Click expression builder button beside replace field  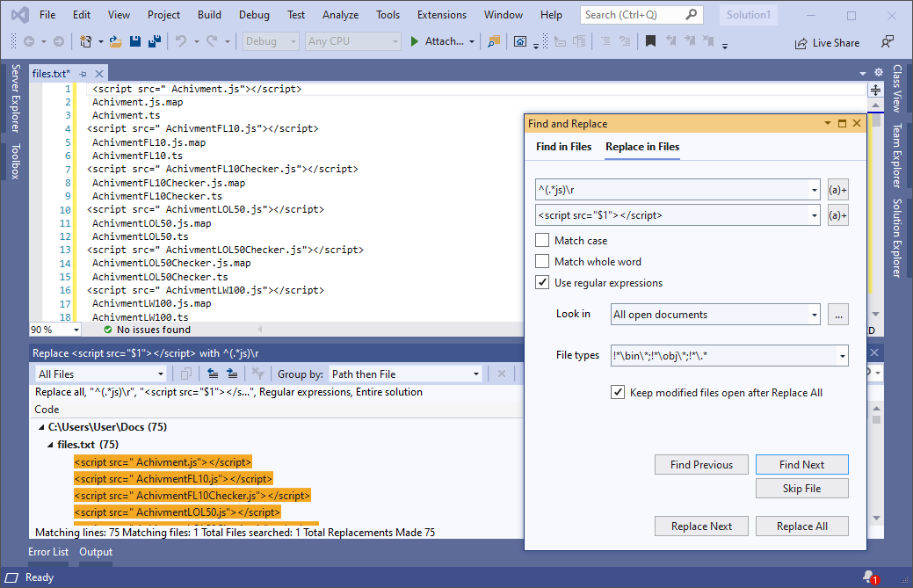pyautogui.click(x=838, y=215)
